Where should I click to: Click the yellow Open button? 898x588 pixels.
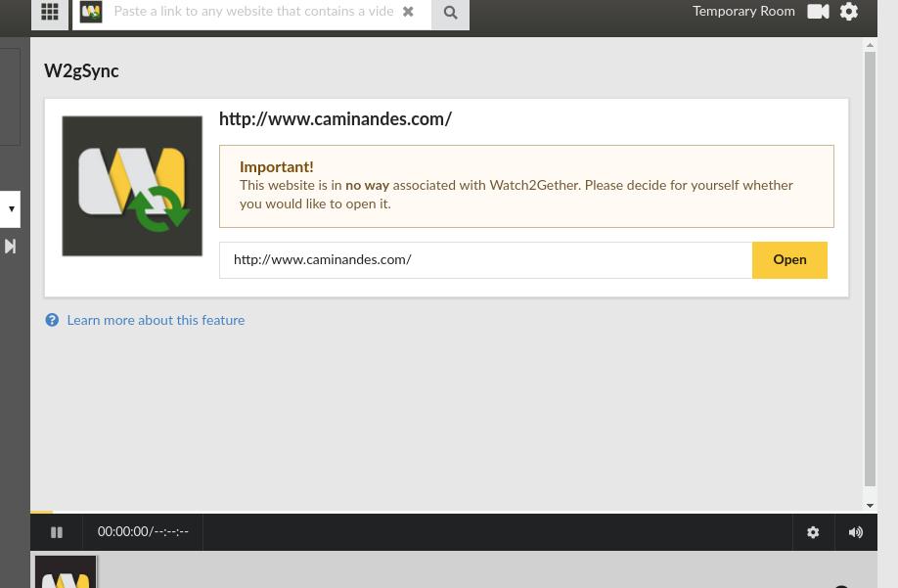click(x=789, y=260)
